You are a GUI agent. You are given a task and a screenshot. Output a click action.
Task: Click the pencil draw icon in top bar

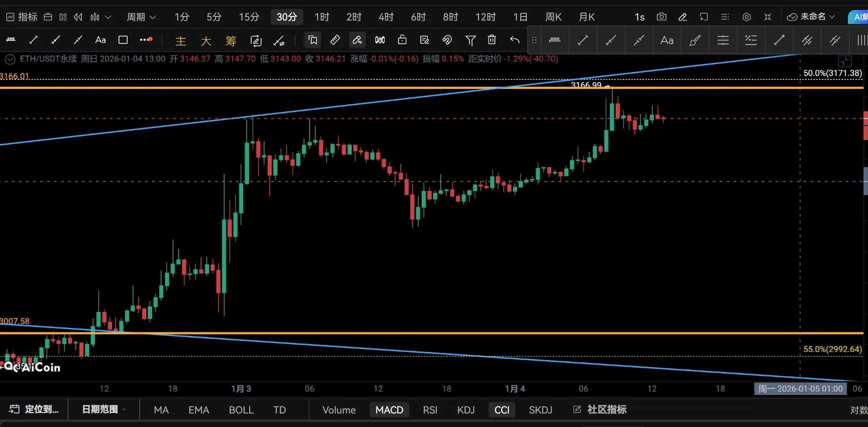pos(682,17)
